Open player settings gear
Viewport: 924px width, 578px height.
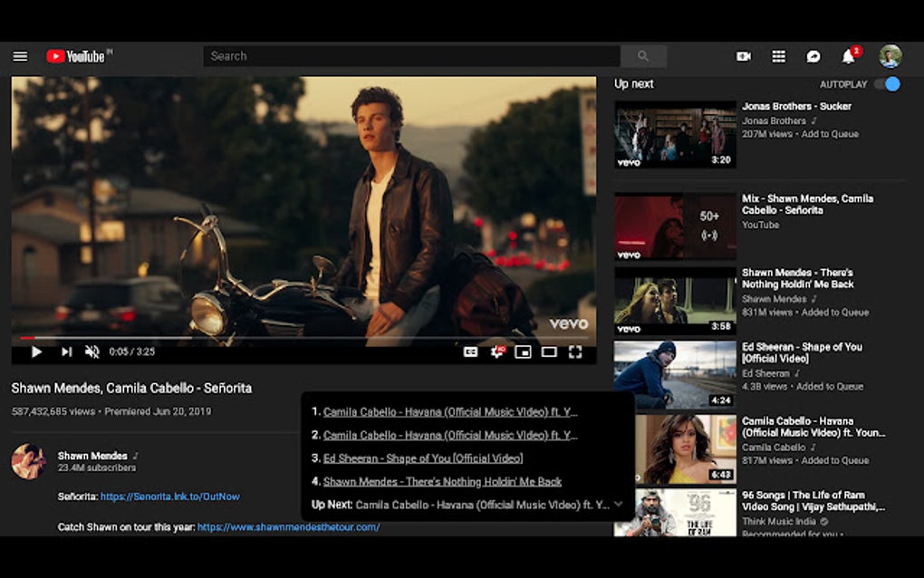[x=496, y=352]
